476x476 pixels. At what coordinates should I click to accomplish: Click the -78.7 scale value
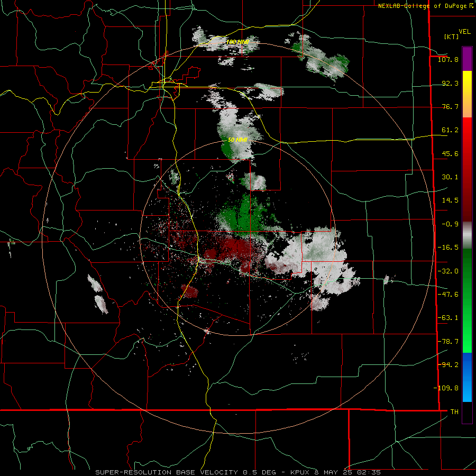pyautogui.click(x=448, y=342)
